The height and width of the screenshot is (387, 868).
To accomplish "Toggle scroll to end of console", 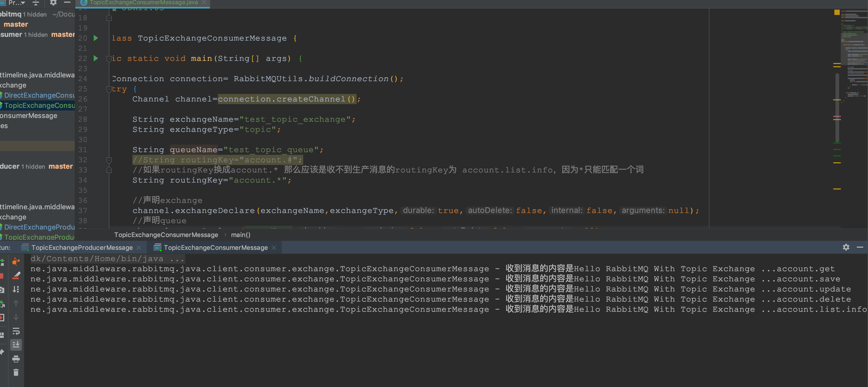I will 16,345.
